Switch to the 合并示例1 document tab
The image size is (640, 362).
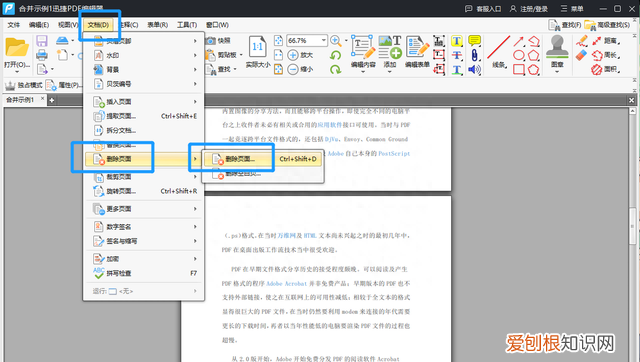click(20, 100)
